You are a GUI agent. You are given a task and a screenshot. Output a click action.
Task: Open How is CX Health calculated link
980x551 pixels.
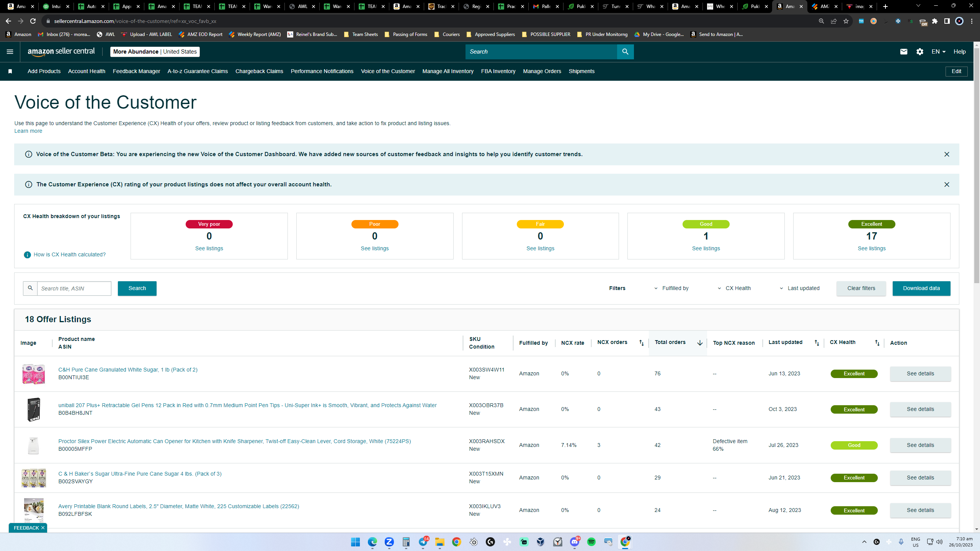(70, 255)
